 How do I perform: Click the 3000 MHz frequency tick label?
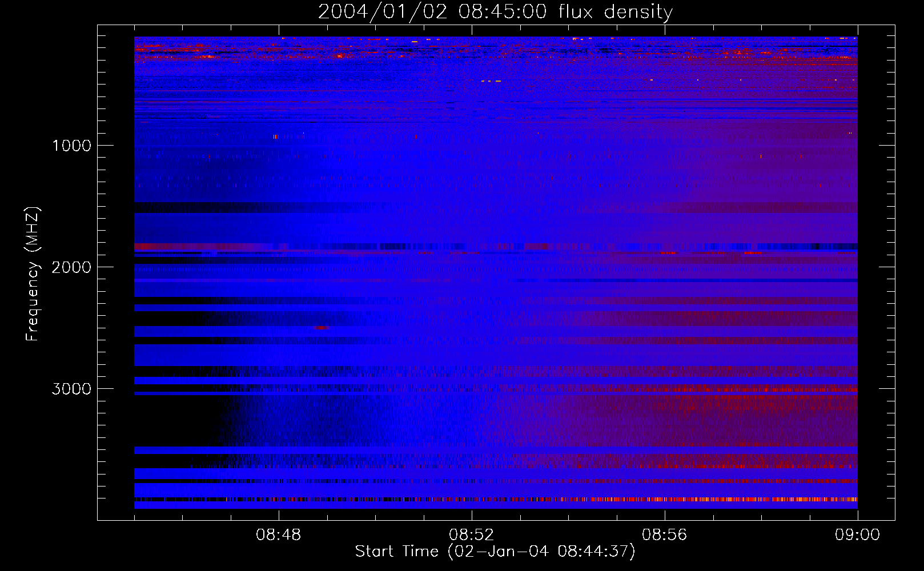[71, 389]
